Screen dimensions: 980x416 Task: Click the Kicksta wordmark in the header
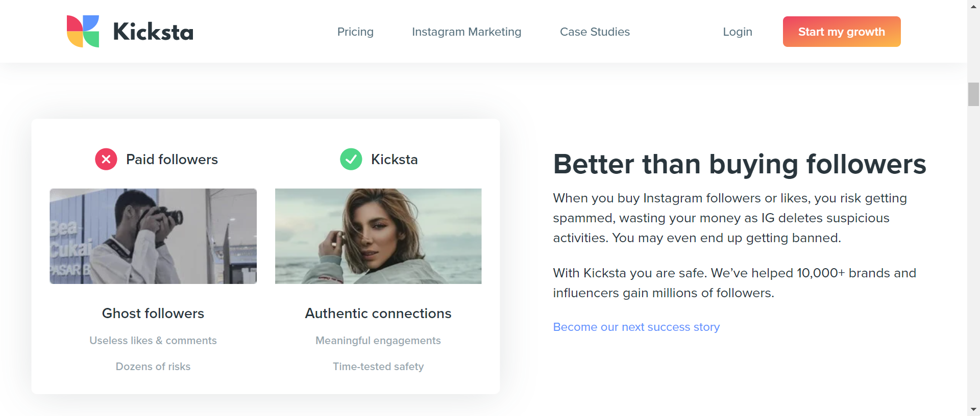tap(153, 32)
